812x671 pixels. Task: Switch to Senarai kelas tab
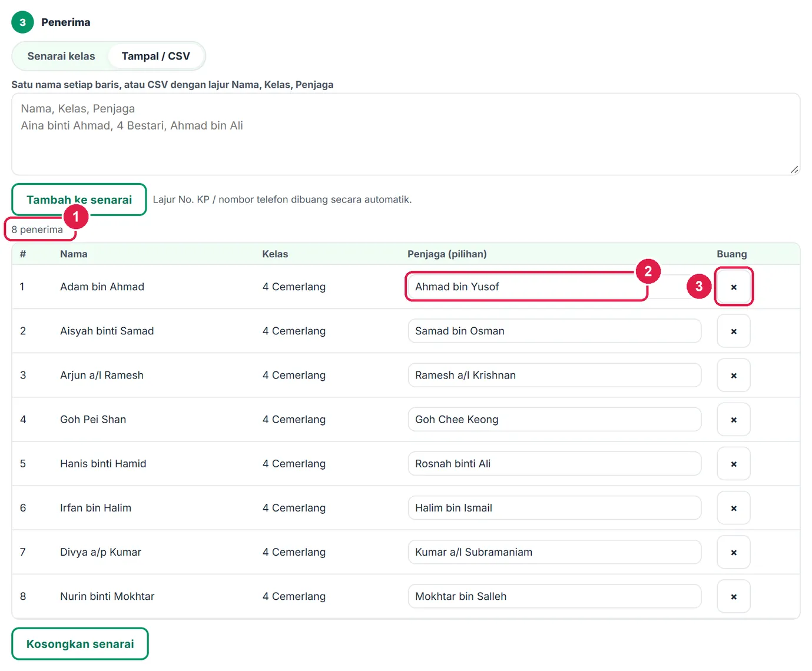pos(61,56)
